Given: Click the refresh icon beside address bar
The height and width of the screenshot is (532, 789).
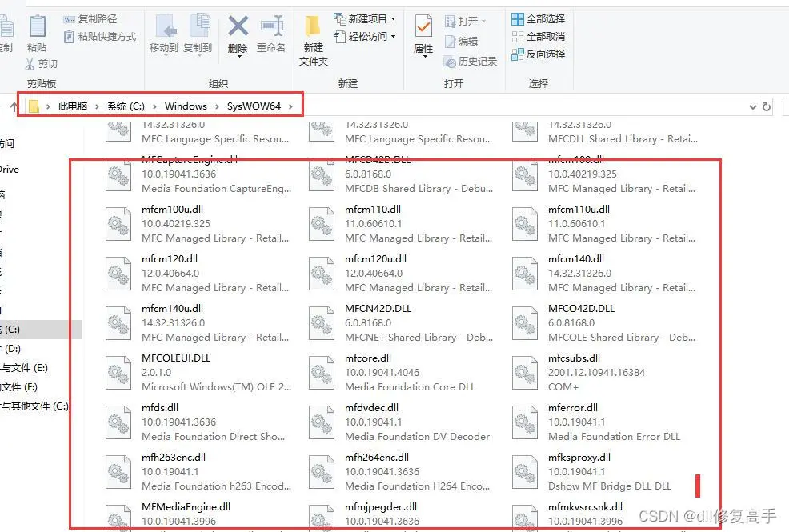Looking at the screenshot, I should tap(767, 106).
